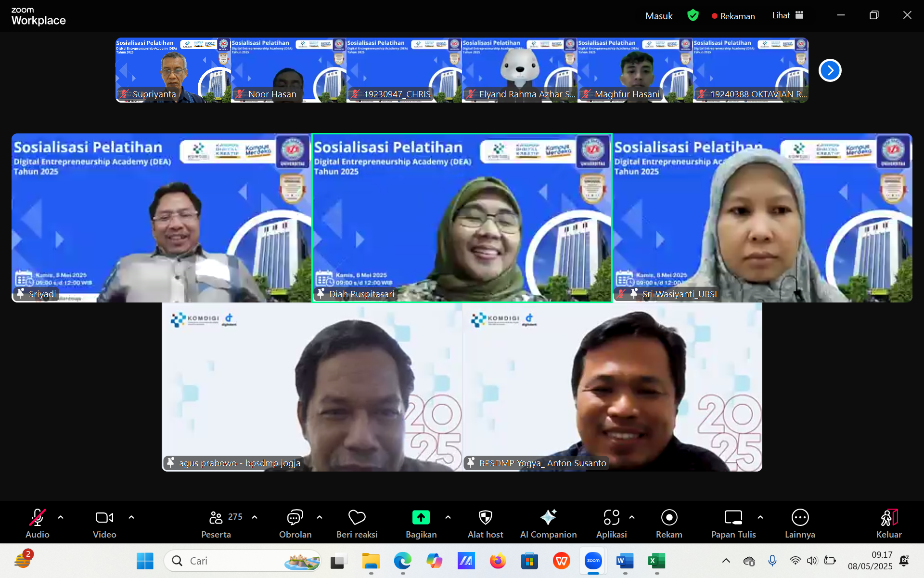Click the green encryption shield icon
The height and width of the screenshot is (578, 924).
(693, 15)
